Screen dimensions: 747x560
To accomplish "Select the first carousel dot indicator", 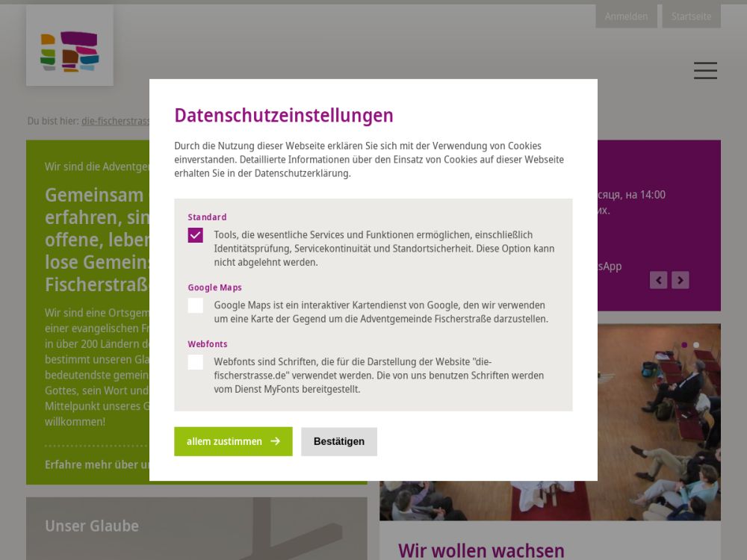I will (684, 345).
